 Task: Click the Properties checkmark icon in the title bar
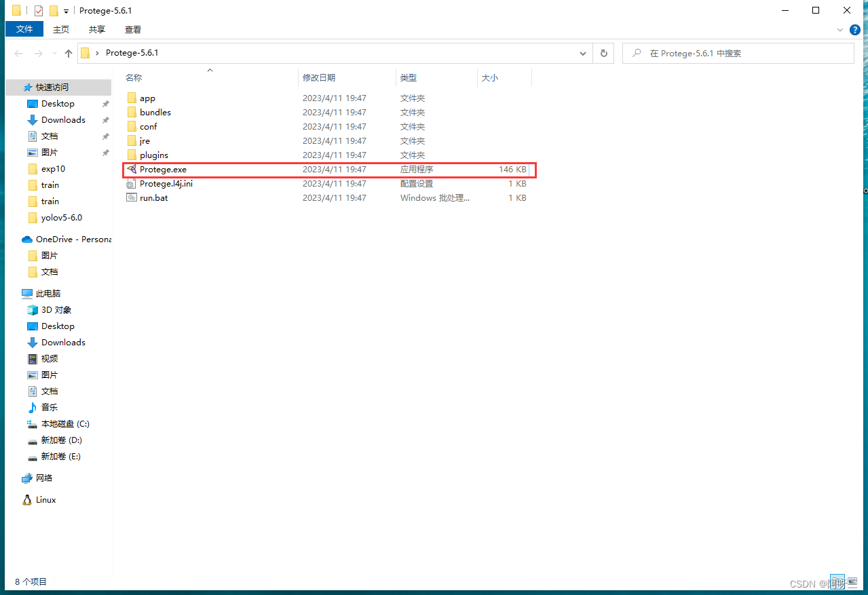(38, 10)
